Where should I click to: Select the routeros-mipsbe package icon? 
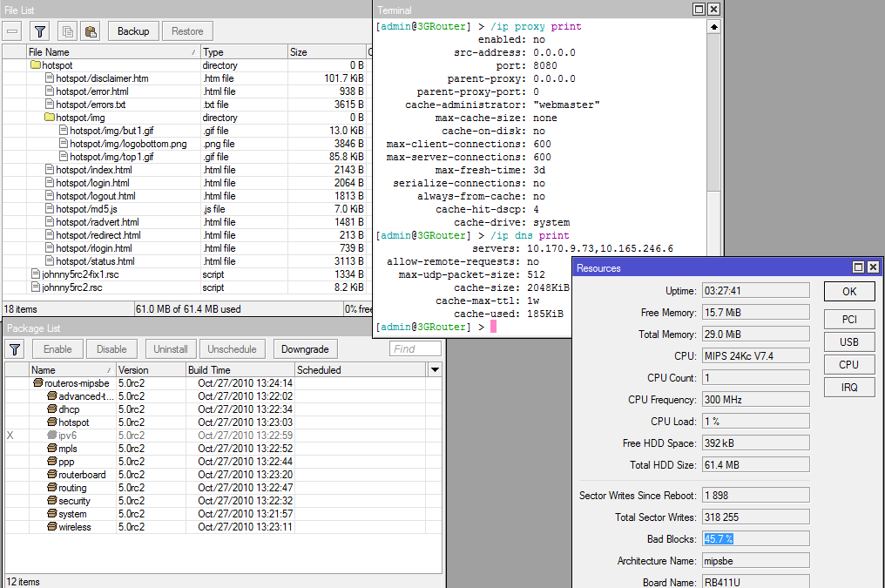(37, 383)
